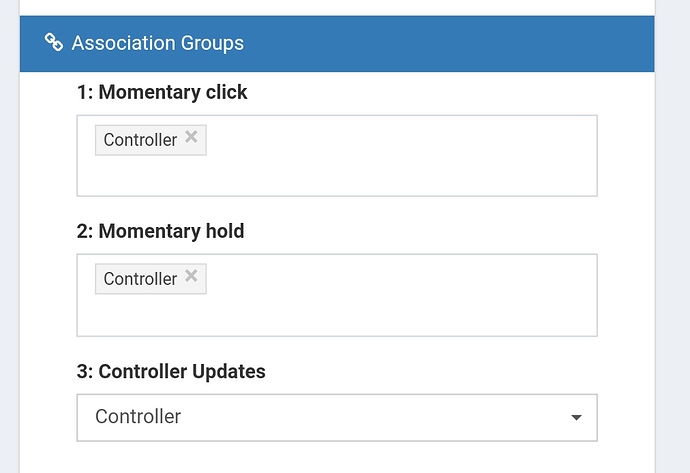The image size is (690, 473).
Task: Focus the Momentary click association input area
Action: [337, 156]
